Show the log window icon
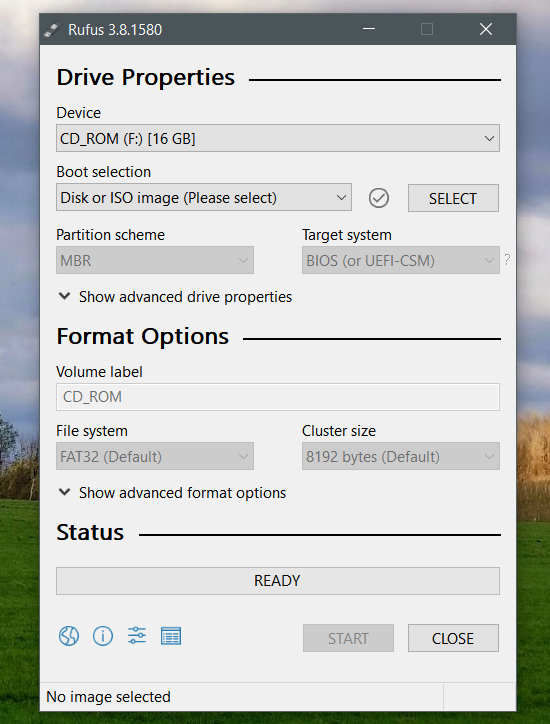 click(x=171, y=636)
